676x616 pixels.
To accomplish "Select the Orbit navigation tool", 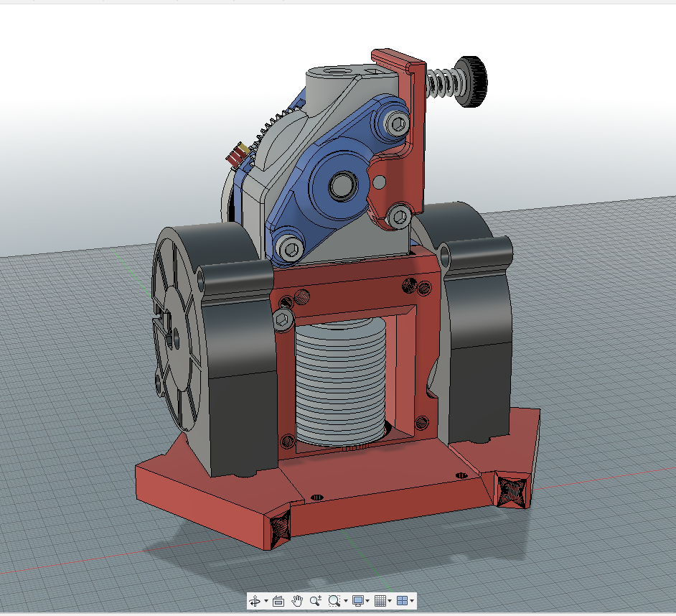I will pos(255,600).
